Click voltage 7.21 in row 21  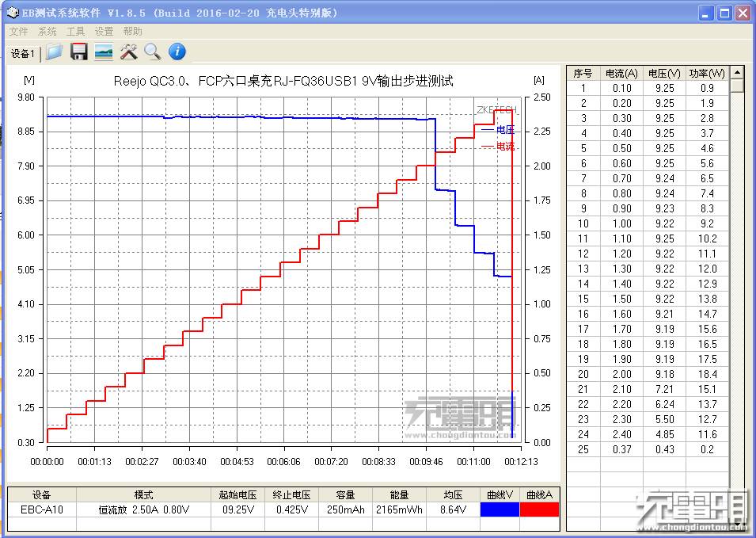[664, 389]
